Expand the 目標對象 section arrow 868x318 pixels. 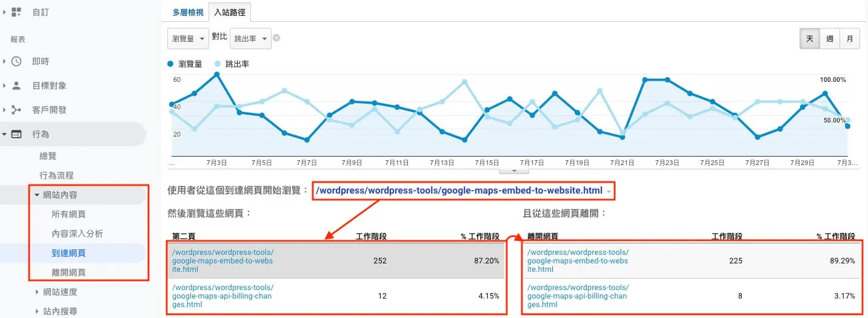click(4, 86)
